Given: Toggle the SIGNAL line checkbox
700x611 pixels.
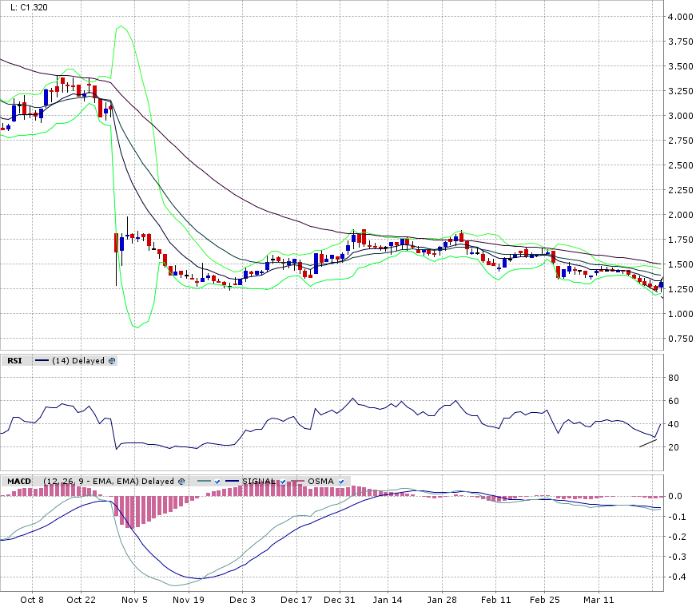Looking at the screenshot, I should [x=282, y=482].
